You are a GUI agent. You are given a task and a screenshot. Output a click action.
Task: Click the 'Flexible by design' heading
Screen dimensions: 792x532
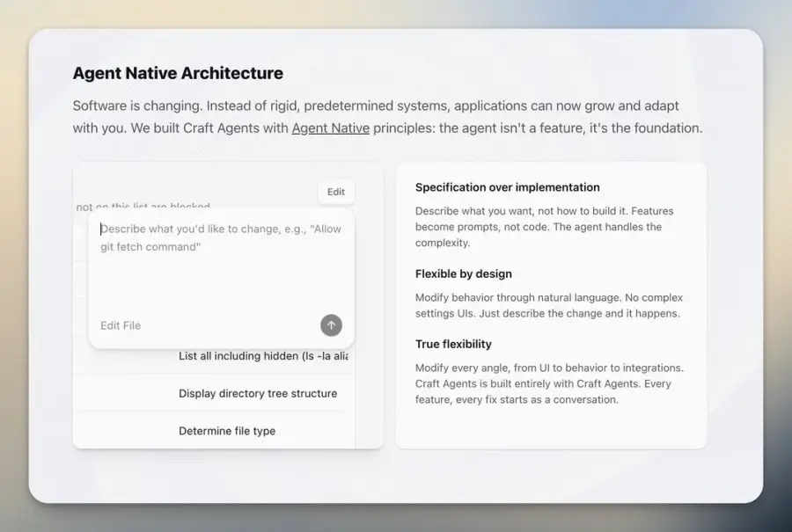pos(464,274)
